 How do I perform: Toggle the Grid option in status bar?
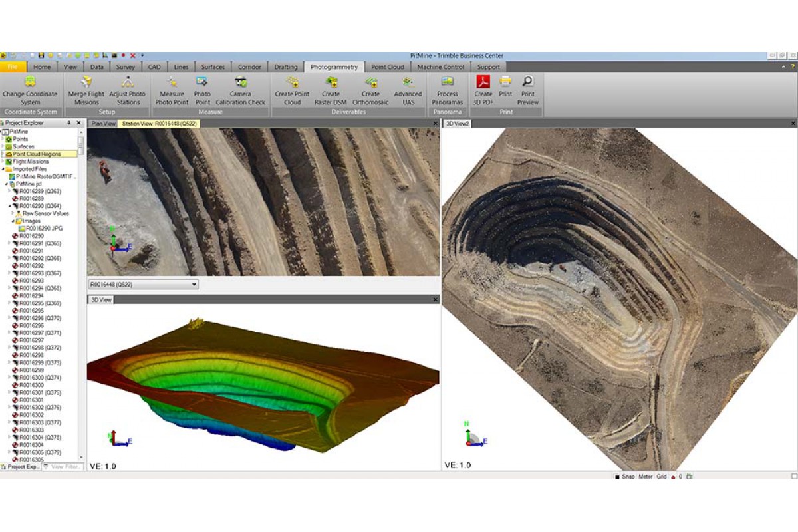(662, 477)
